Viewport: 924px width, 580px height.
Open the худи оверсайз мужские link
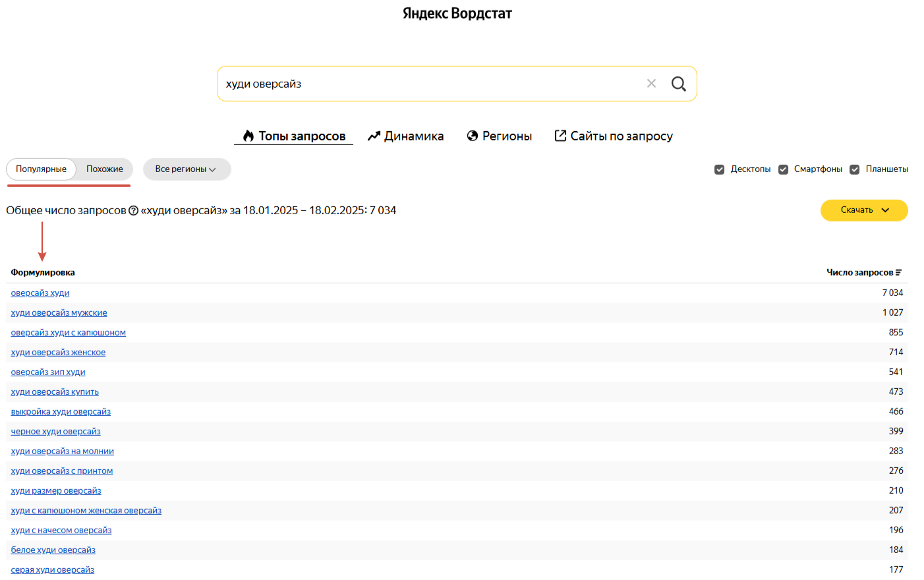point(59,312)
